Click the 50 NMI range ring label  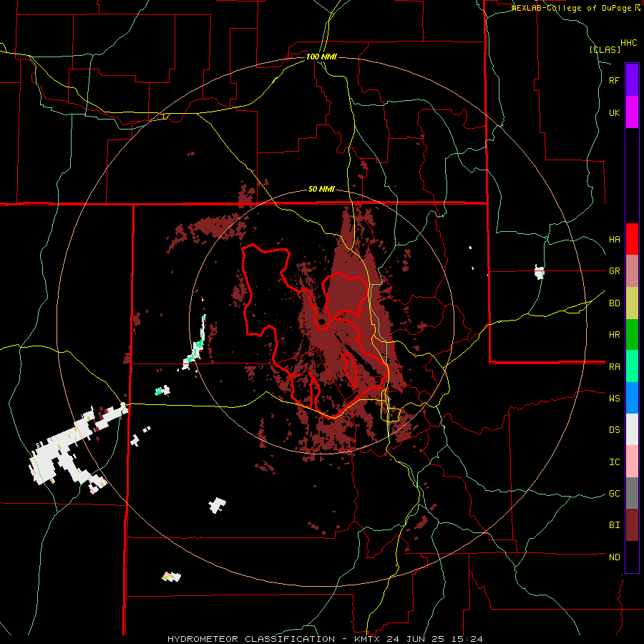321,189
